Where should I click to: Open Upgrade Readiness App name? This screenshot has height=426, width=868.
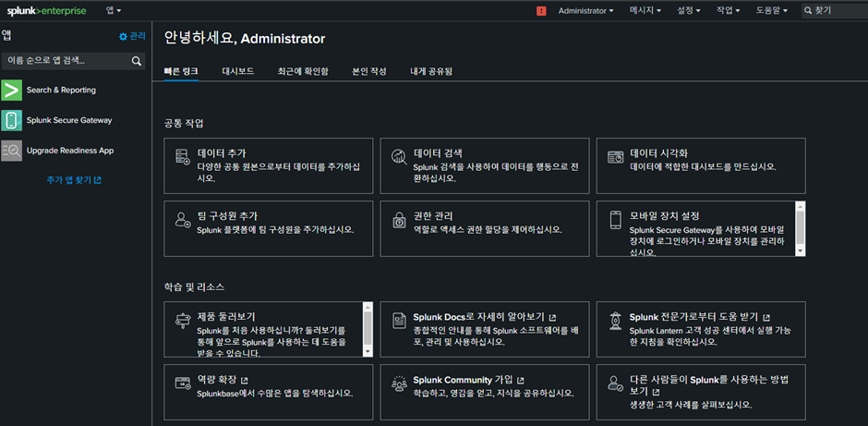pos(70,151)
